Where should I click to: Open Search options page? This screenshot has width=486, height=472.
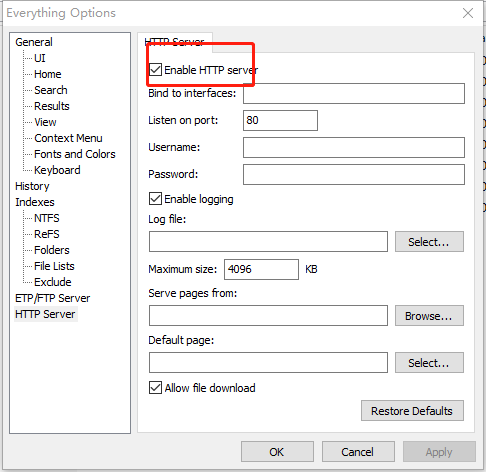click(51, 90)
